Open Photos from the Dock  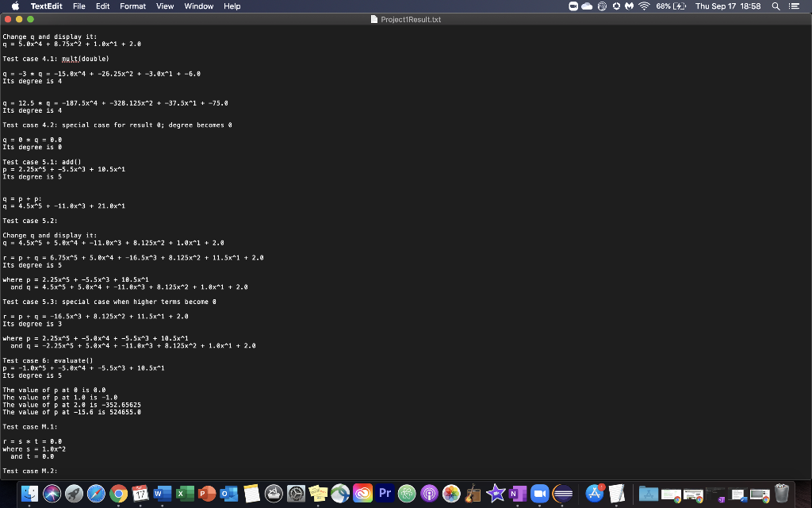click(x=451, y=494)
